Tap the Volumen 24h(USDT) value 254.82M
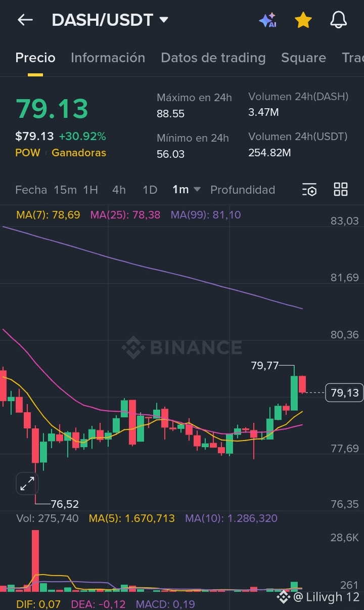Screen dimensions: 364x610 point(269,152)
